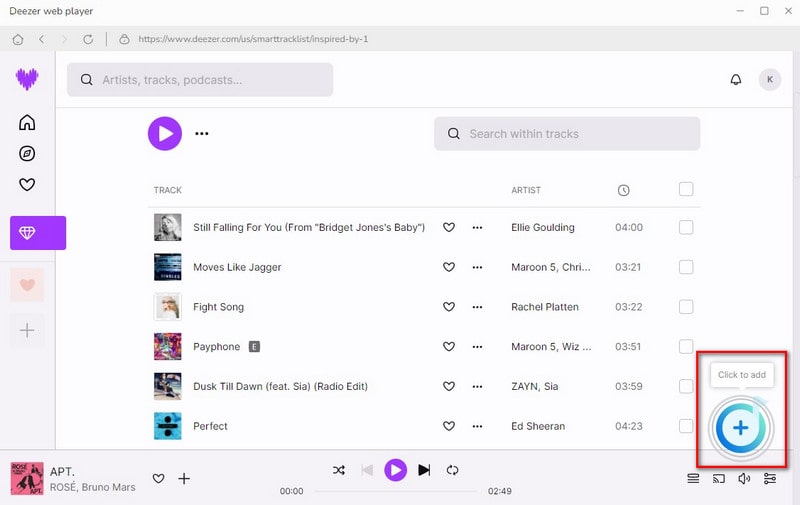Check the box for Moves Like Jagger
800x505 pixels.
[686, 267]
